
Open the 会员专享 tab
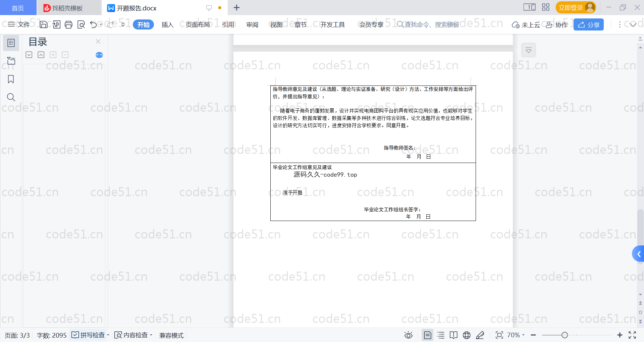click(371, 24)
